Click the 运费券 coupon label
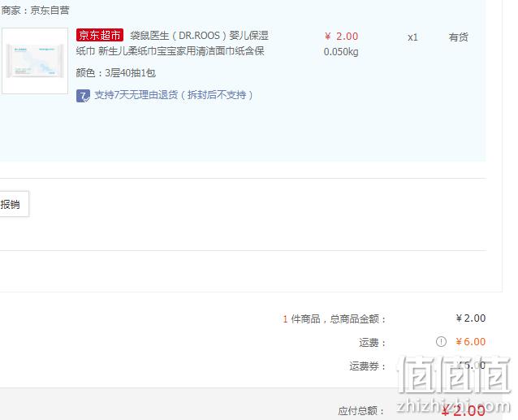This screenshot has width=518, height=420. [x=367, y=366]
